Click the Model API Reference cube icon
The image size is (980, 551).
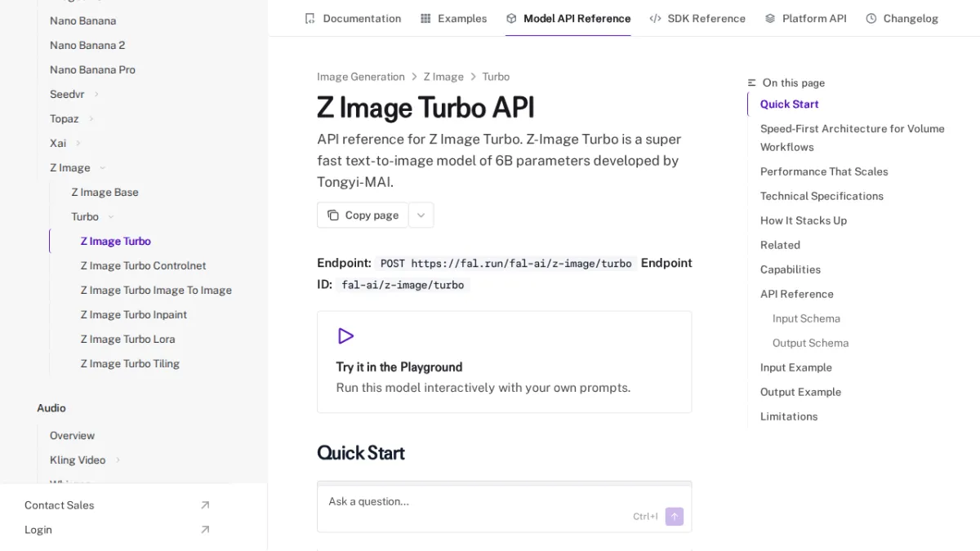click(x=511, y=18)
